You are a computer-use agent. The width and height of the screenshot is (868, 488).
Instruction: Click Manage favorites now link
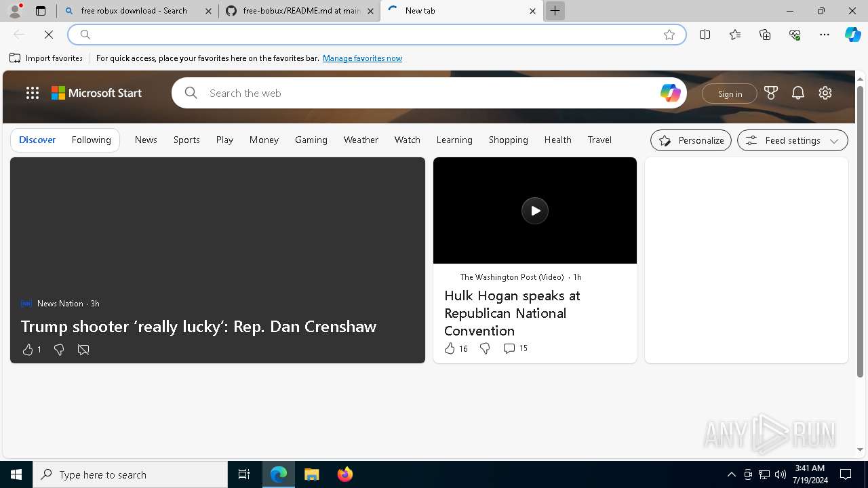tap(362, 58)
